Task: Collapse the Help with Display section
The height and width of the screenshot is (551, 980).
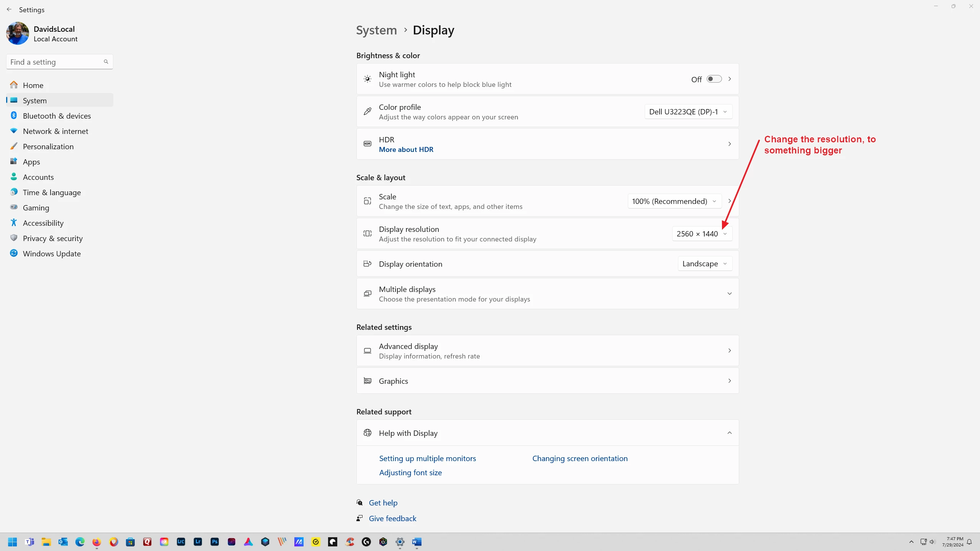Action: (729, 433)
